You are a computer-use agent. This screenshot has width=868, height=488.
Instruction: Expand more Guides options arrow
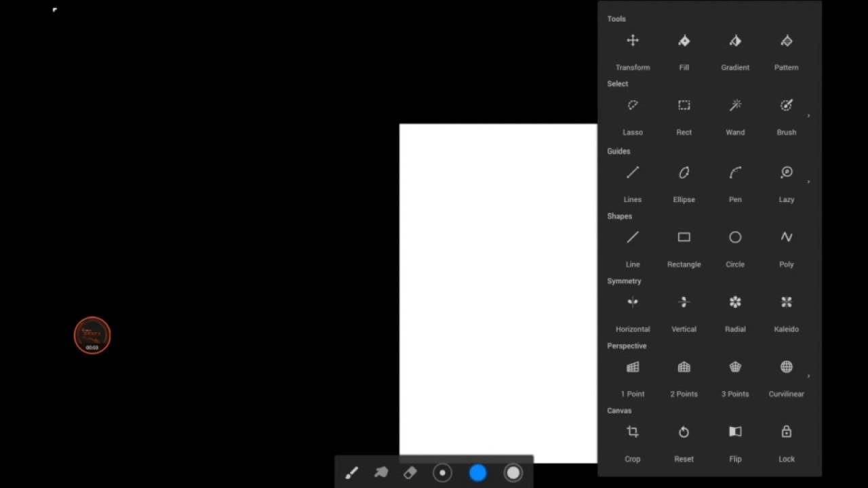pyautogui.click(x=808, y=182)
